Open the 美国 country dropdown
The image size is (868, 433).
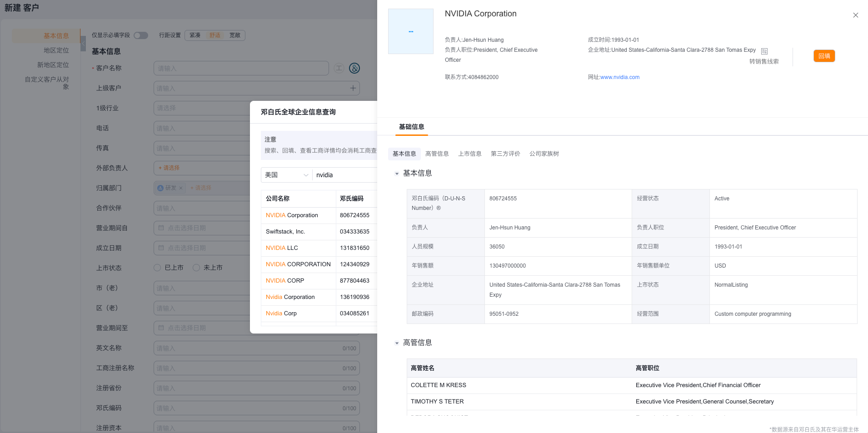(x=286, y=175)
